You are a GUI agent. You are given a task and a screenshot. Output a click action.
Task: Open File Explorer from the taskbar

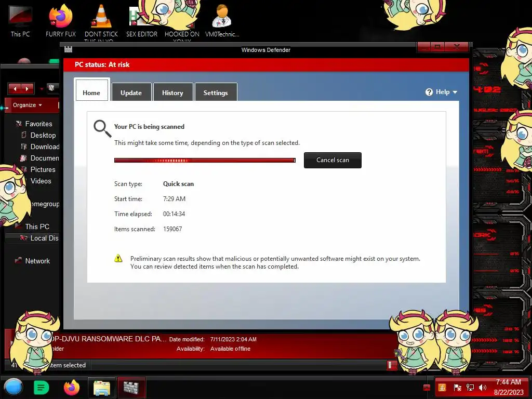point(102,388)
